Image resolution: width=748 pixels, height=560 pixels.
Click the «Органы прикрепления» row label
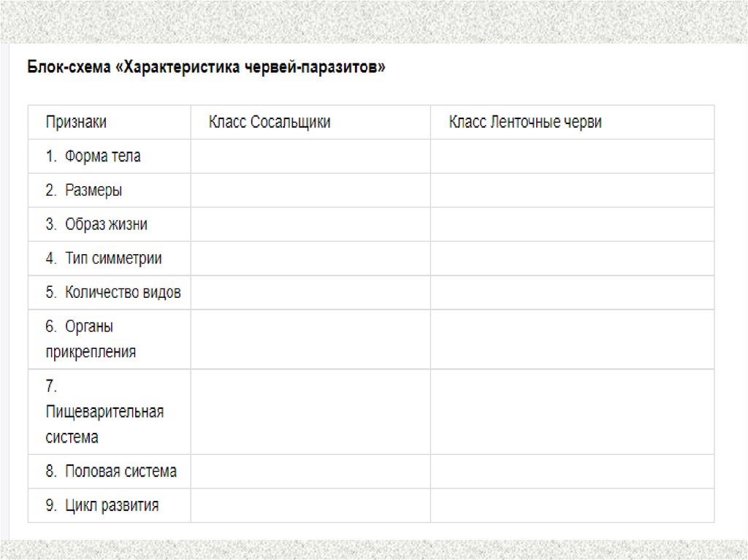coord(91,339)
